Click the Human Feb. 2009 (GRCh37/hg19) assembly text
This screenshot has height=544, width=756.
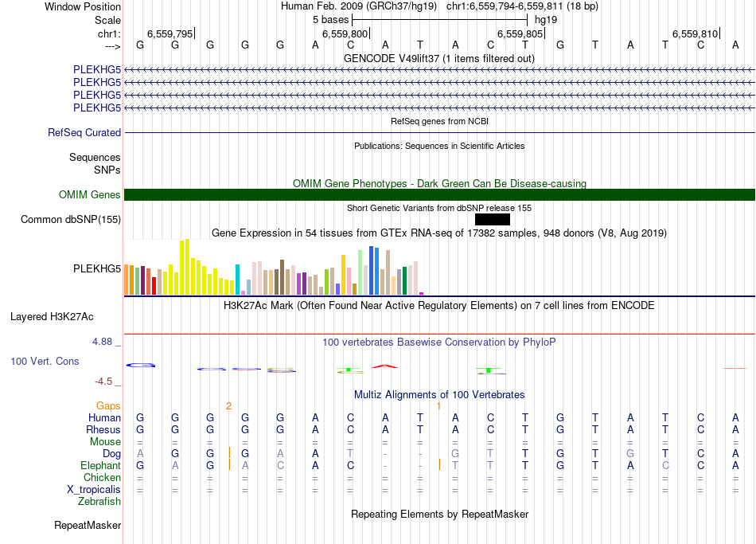(x=359, y=6)
